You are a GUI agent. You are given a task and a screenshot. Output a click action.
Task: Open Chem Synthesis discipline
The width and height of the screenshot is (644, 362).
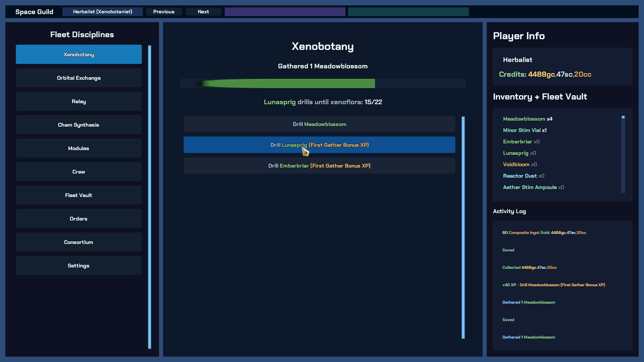point(78,125)
